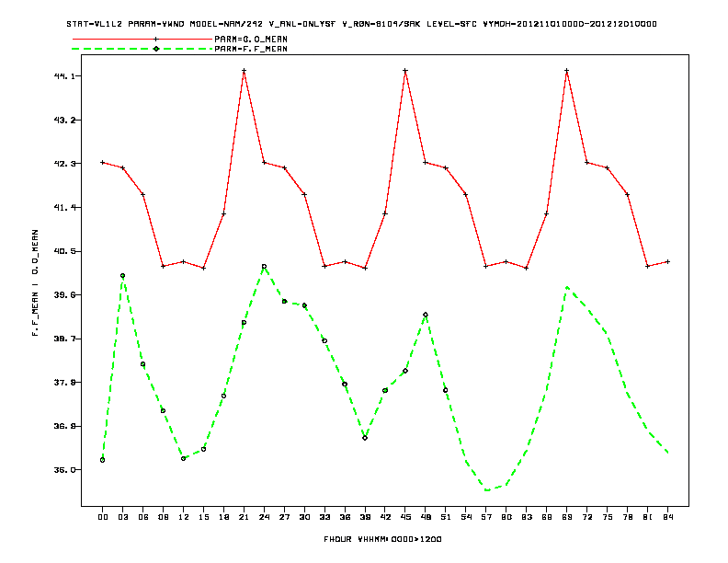
Task: Click the 42.3 y-axis tick label
Action: click(x=64, y=164)
